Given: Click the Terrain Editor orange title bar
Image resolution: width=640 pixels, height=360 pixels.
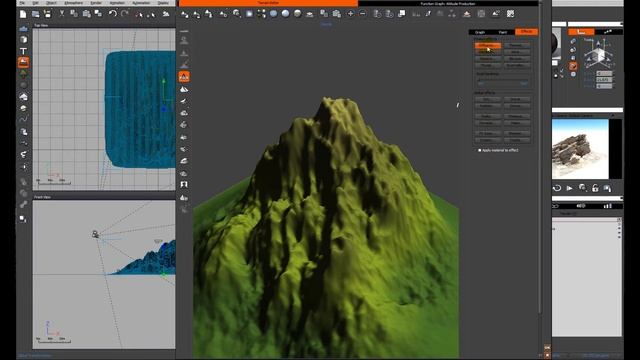Looking at the screenshot, I should click(x=269, y=3).
